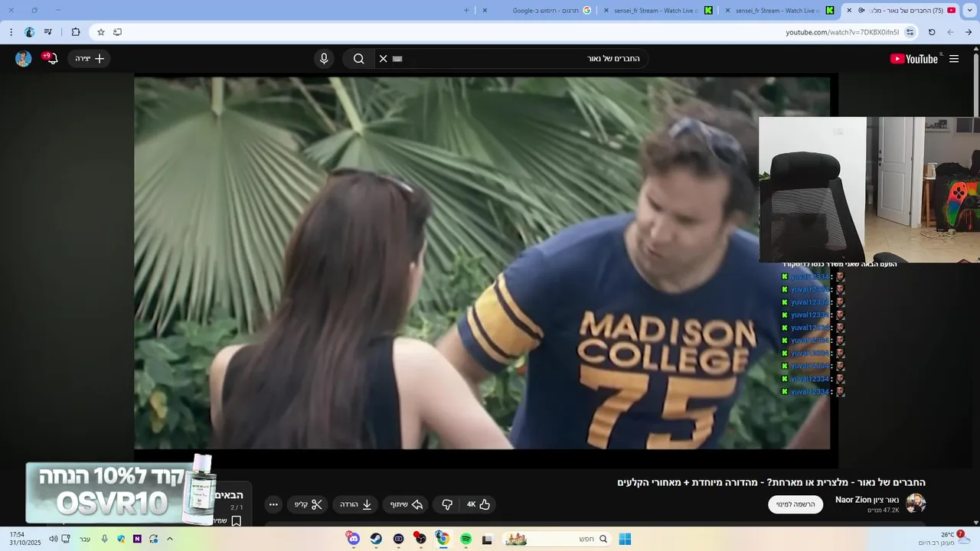Open OBS Studio from taskbar
The width and height of the screenshot is (980, 551).
coord(420,539)
